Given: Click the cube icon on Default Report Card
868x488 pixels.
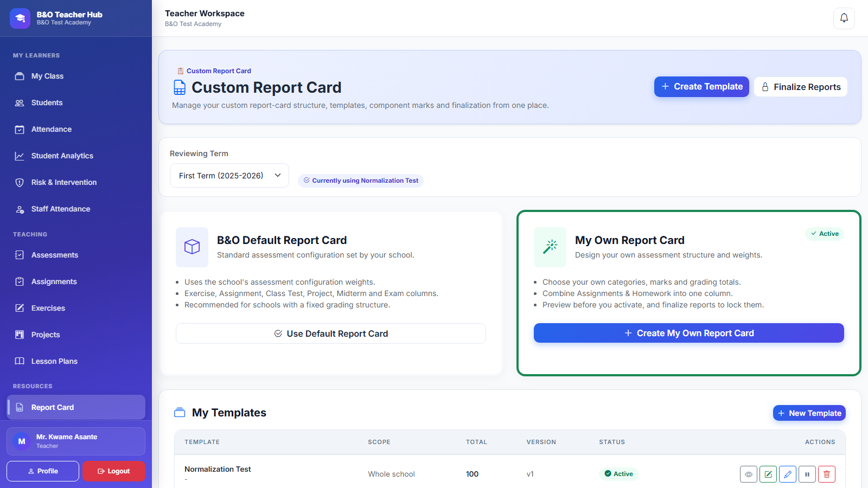Looking at the screenshot, I should coord(192,247).
